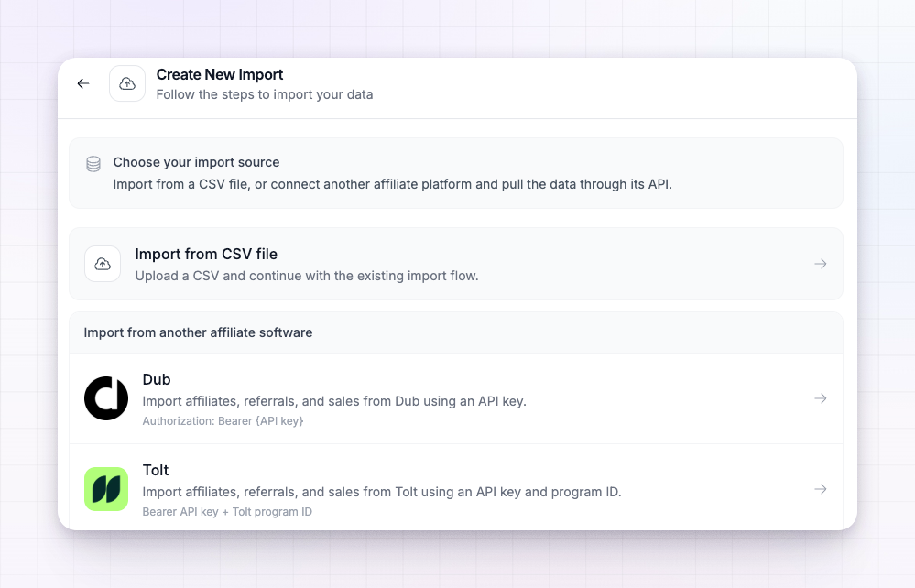The width and height of the screenshot is (915, 588).
Task: Click Import from another affiliate software header
Action: coord(198,332)
